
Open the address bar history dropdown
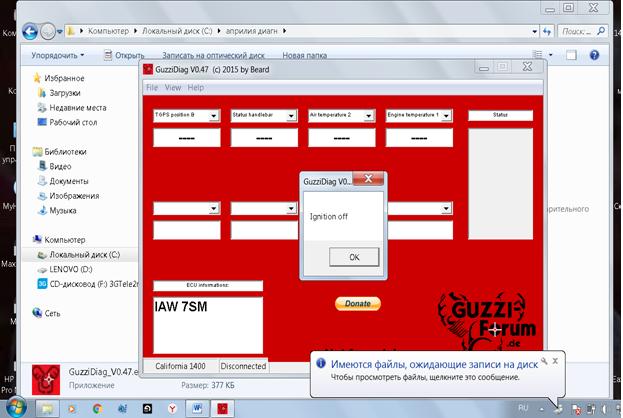534,31
